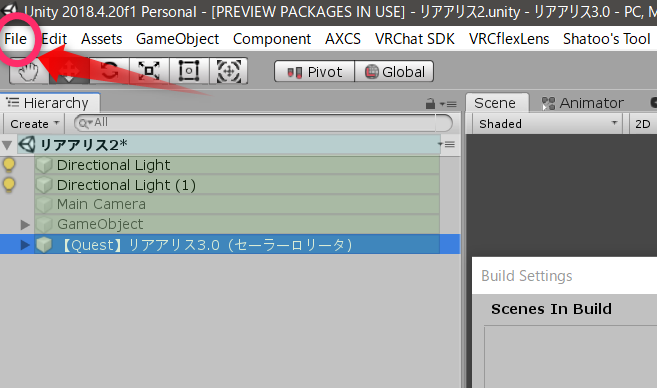Toggle 2D view mode in Scene
Viewport: 657px width, 388px height.
pyautogui.click(x=643, y=124)
